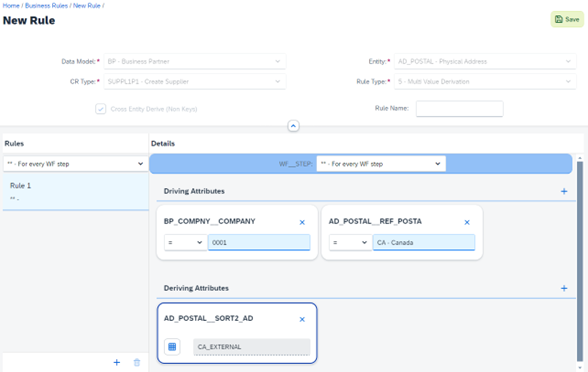The height and width of the screenshot is (372, 588).
Task: Open the table icon for AD_POSTAL__SORT2_AD
Action: tap(172, 346)
